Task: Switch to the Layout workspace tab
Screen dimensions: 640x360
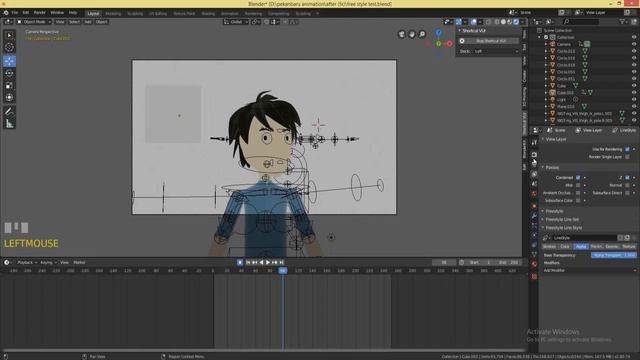Action: point(93,13)
